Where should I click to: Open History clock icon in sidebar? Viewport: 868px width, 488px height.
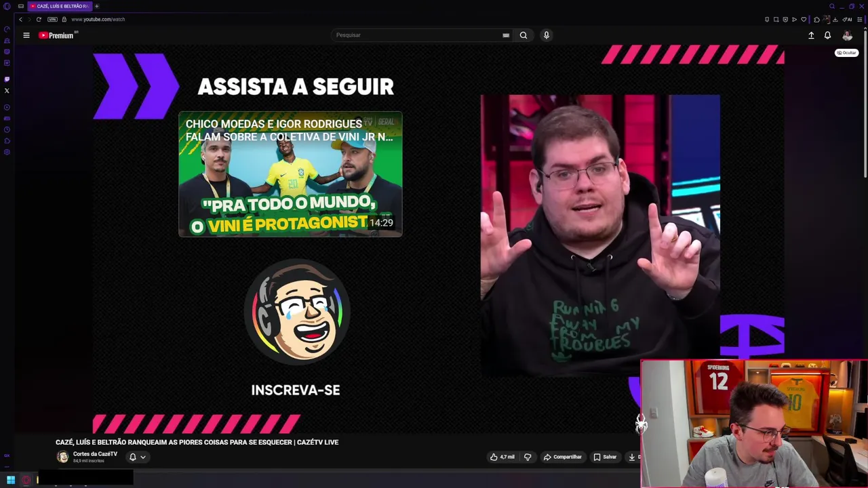pos(7,129)
